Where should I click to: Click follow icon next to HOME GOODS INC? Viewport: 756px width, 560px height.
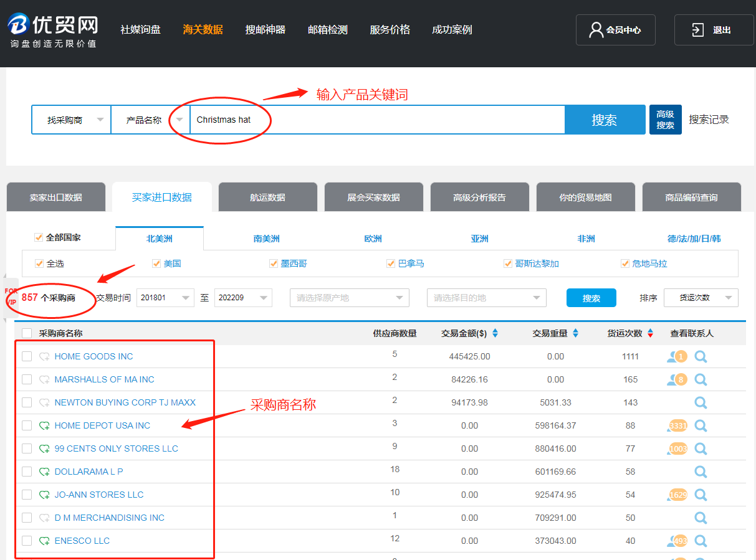tap(44, 357)
